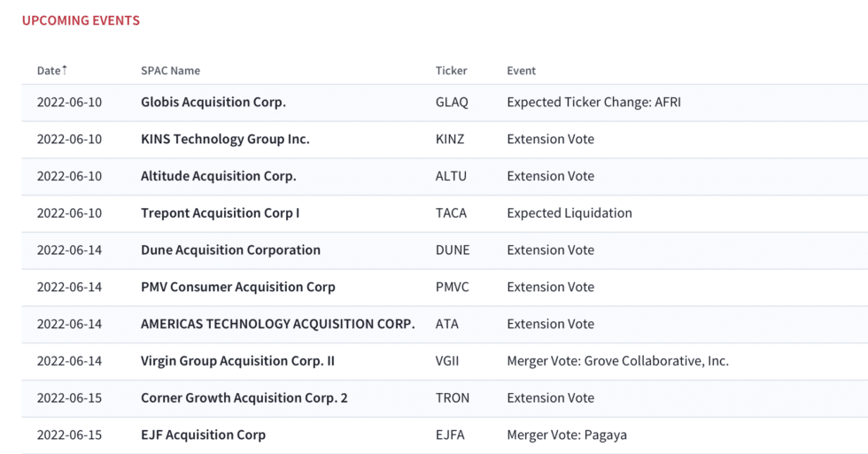Select AMERICAS TECHNOLOGY ACQUISITION CORP. row name
The width and height of the screenshot is (868, 454).
pos(278,324)
